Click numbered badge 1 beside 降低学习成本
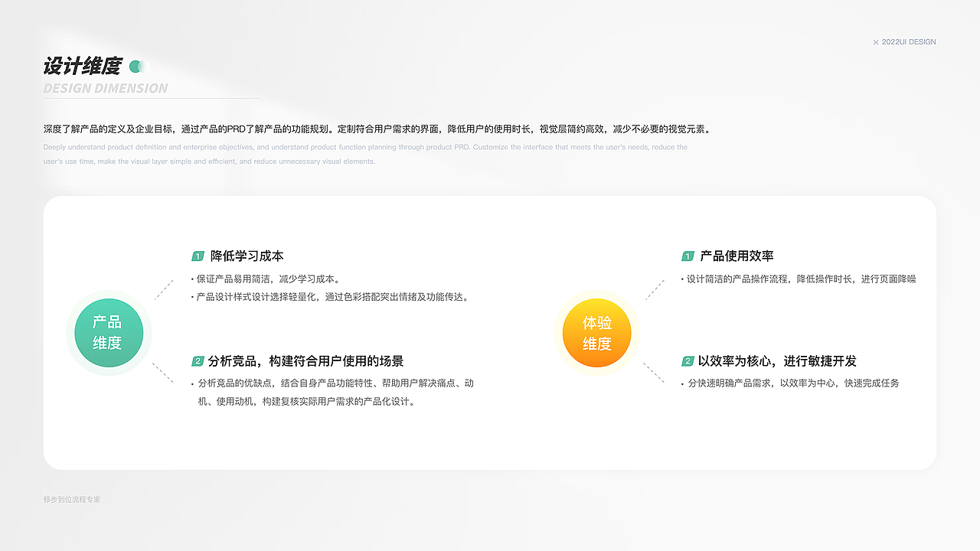The image size is (980, 551). [x=198, y=256]
